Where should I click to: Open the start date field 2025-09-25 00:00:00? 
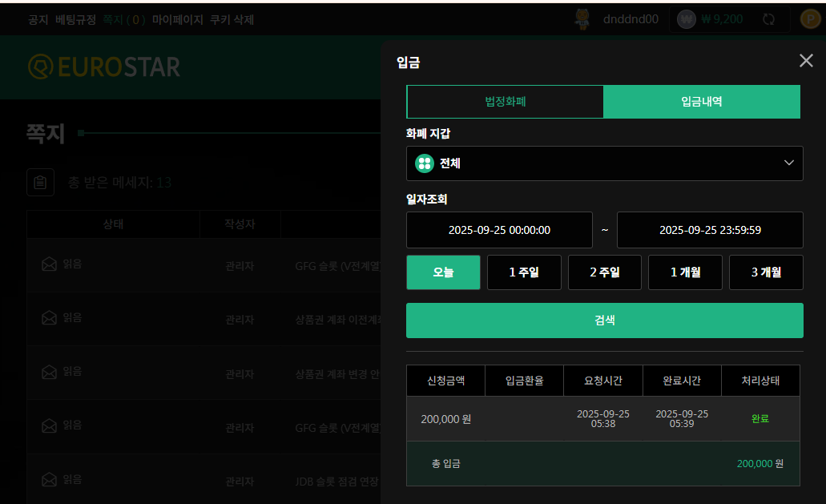(499, 230)
